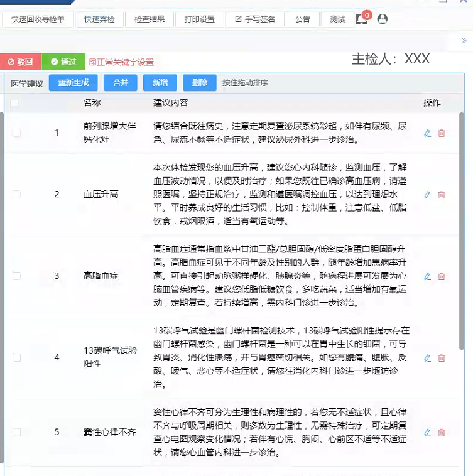Tick the checkbox for row 1 前列腺增大伴钙化灶
This screenshot has height=476, width=473.
coord(17,133)
